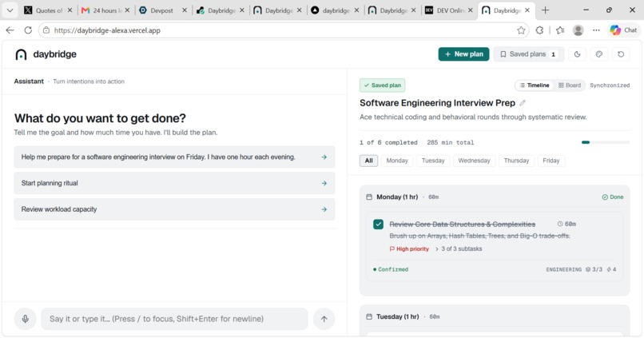
Task: Click the 'ENGINEERING' tag label
Action: point(563,269)
